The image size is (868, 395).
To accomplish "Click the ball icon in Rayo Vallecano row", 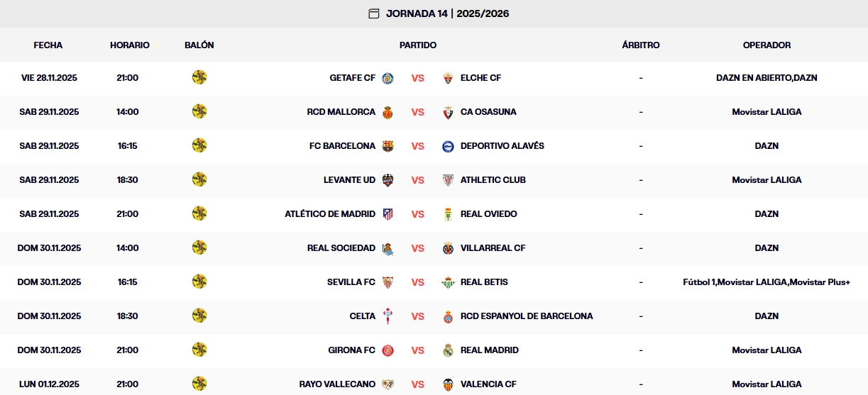I will tap(199, 384).
